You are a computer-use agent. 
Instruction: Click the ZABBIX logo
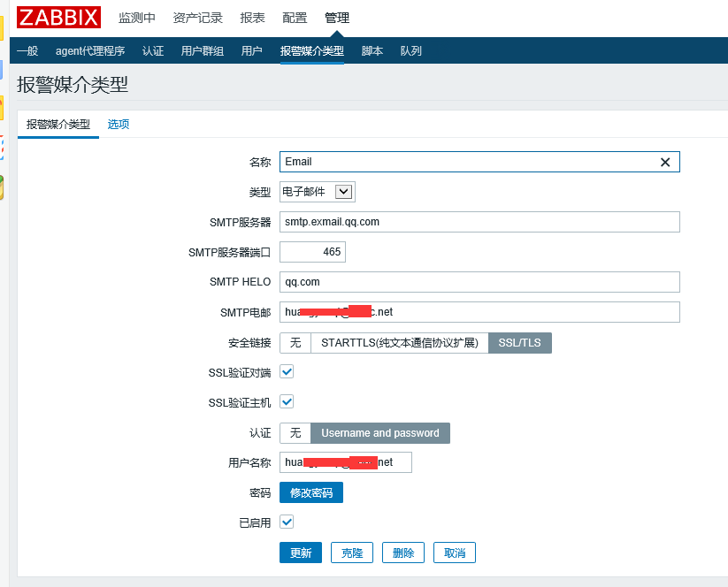[x=58, y=18]
